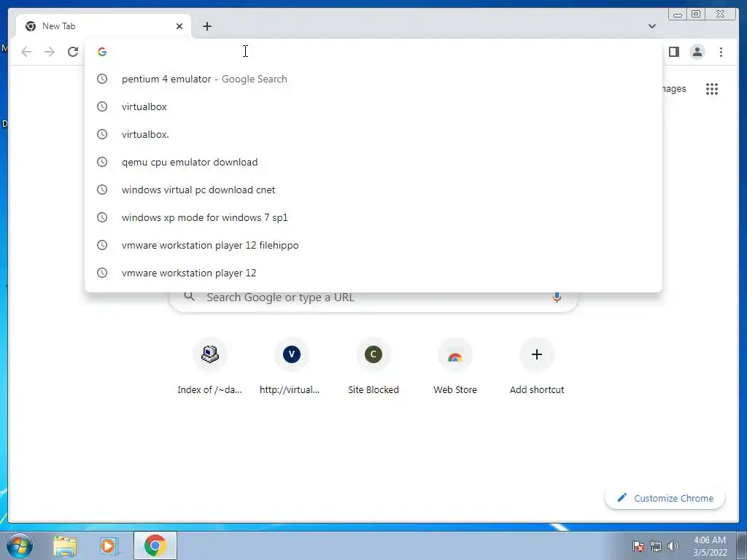Select the New Tab tab

click(104, 26)
